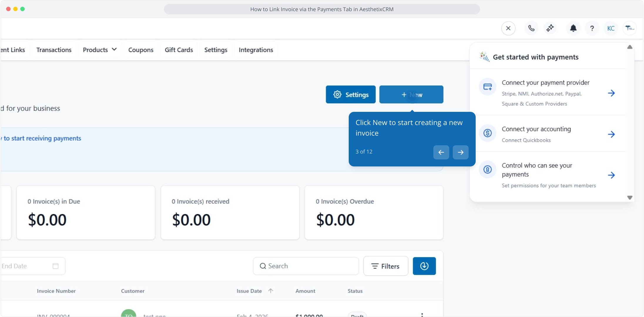This screenshot has height=317, width=644.
Task: Click the Connect your accounting arrow
Action: click(611, 134)
